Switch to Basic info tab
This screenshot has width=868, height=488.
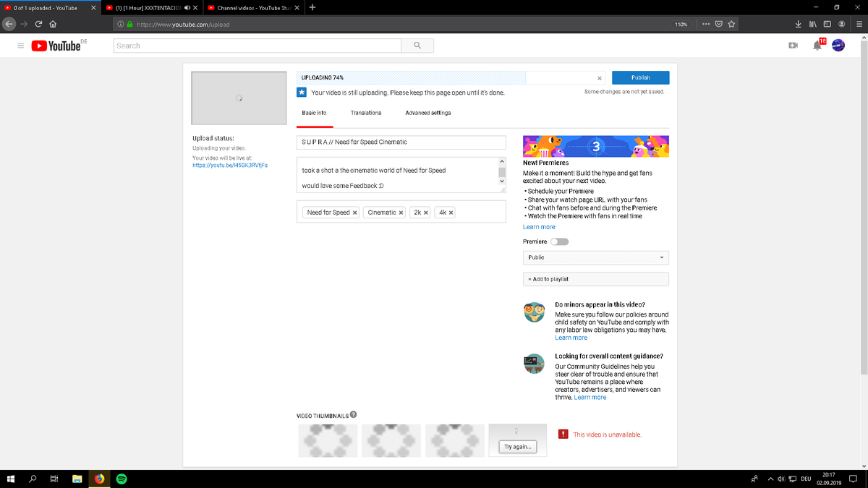point(314,113)
